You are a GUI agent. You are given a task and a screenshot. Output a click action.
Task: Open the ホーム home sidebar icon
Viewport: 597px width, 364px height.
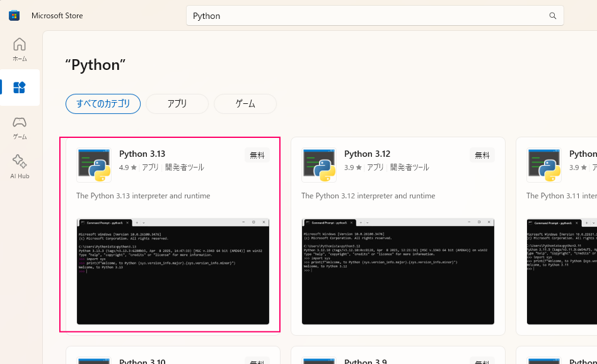pyautogui.click(x=20, y=49)
